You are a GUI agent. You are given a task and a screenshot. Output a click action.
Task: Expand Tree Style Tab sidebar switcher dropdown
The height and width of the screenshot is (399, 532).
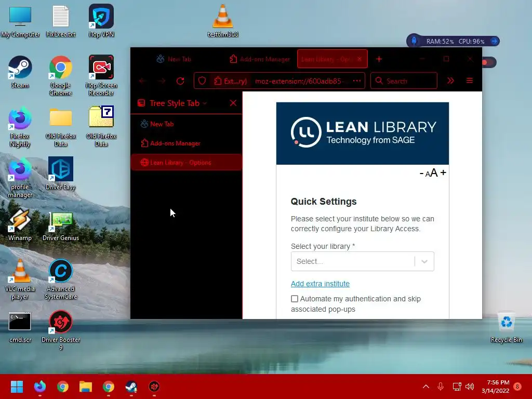[205, 103]
